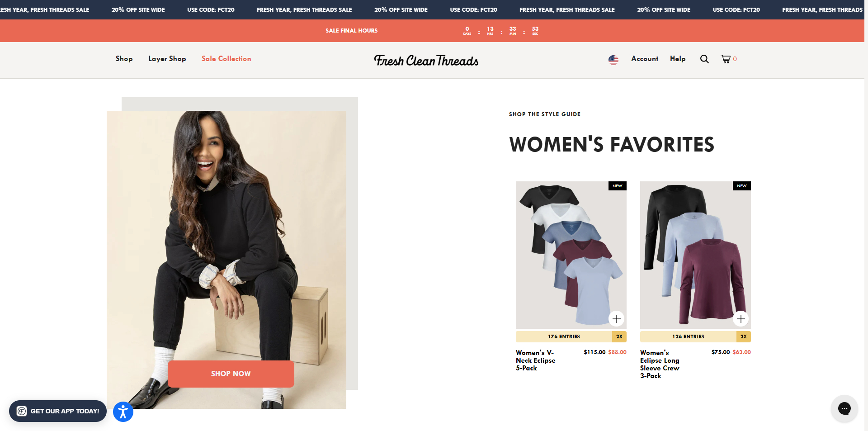This screenshot has height=431, width=868.
Task: Click SHOP THE STYLE GUIDE label
Action: pyautogui.click(x=545, y=114)
